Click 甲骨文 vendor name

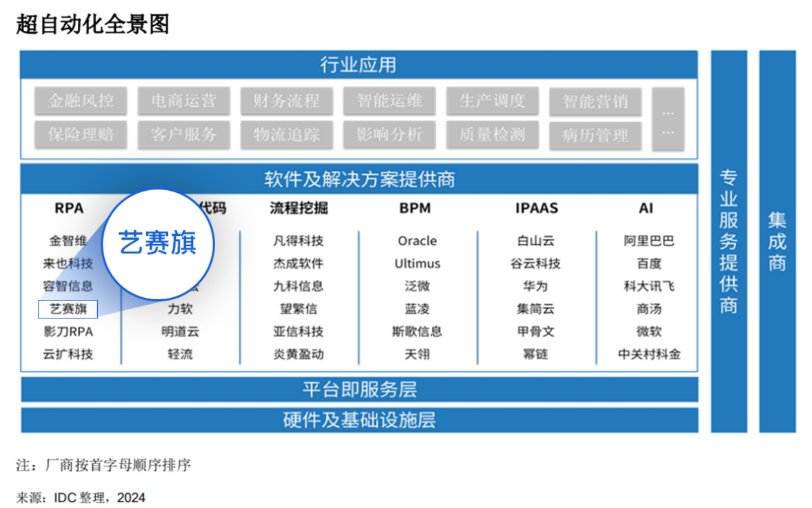536,332
